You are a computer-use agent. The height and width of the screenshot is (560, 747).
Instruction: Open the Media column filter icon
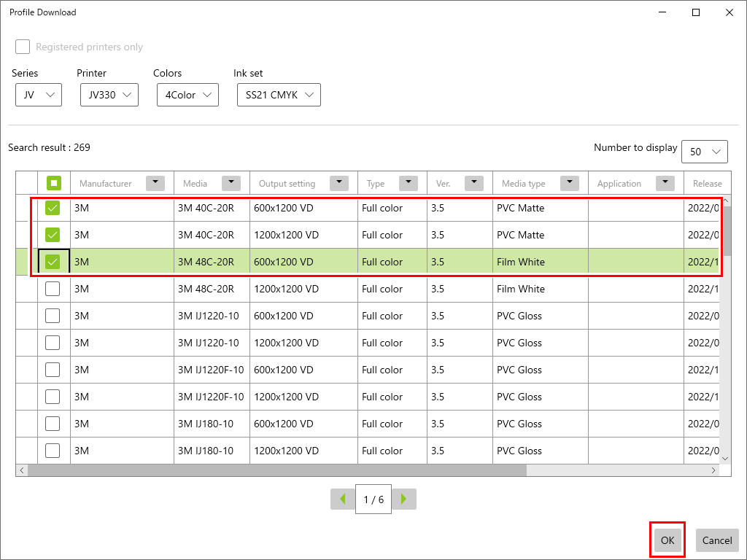(231, 183)
